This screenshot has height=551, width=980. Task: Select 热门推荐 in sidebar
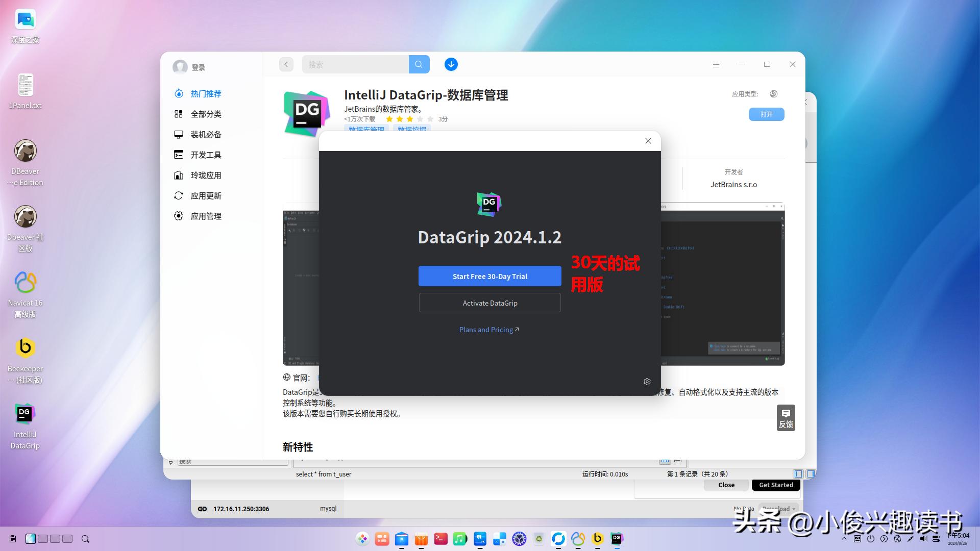pyautogui.click(x=206, y=93)
